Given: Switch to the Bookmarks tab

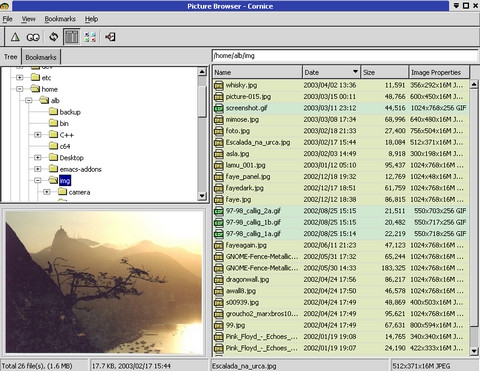Looking at the screenshot, I should (x=41, y=57).
